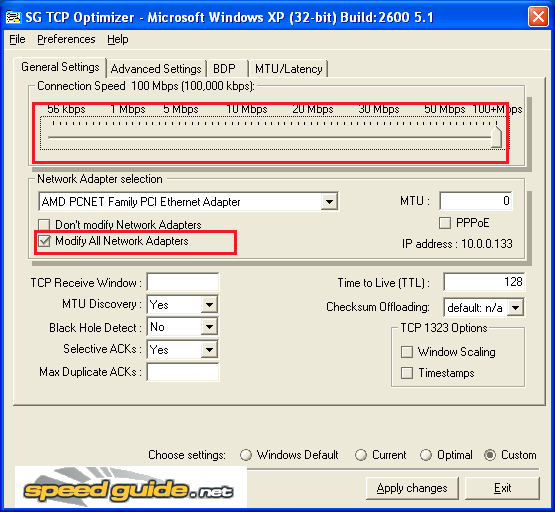Click the MTU input field
The image size is (555, 512).
point(475,201)
